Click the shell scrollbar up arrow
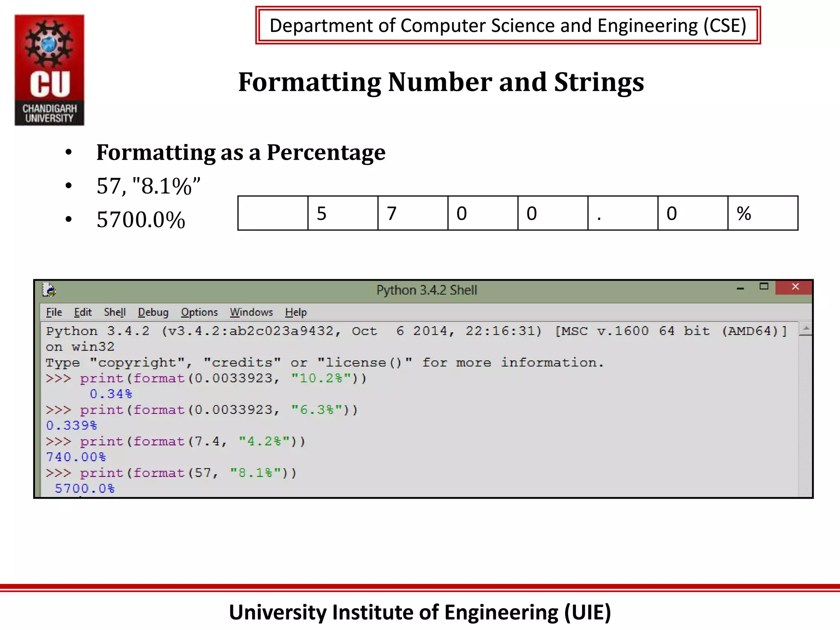 pyautogui.click(x=806, y=329)
